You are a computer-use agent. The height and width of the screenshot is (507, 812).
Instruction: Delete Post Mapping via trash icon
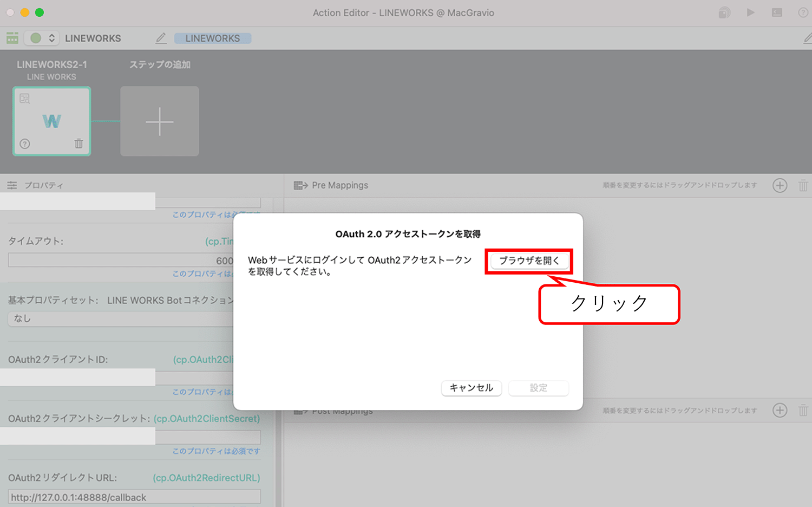coord(803,411)
